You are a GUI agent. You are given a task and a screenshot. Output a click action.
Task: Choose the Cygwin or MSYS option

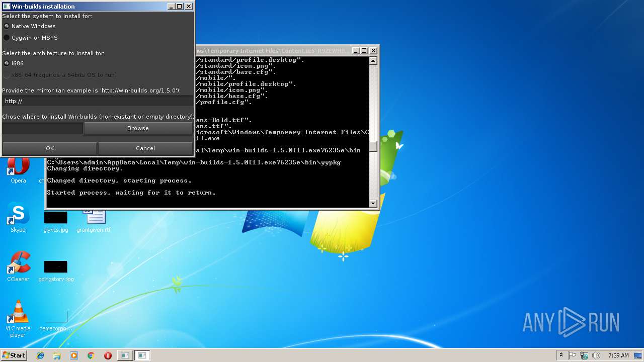click(7, 38)
